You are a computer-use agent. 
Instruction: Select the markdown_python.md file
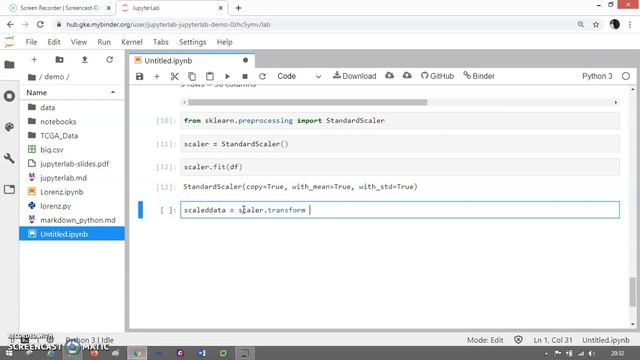click(x=71, y=220)
